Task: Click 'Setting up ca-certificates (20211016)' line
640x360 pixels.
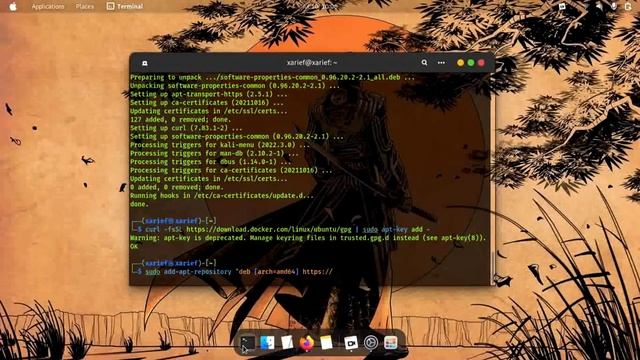Action: pyautogui.click(x=207, y=102)
